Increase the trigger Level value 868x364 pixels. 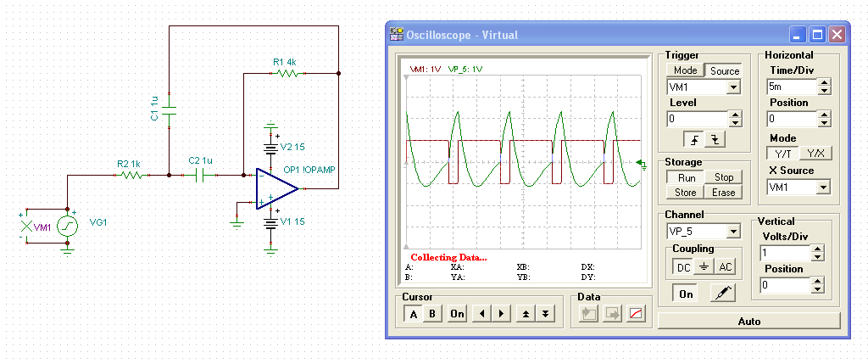coord(735,115)
